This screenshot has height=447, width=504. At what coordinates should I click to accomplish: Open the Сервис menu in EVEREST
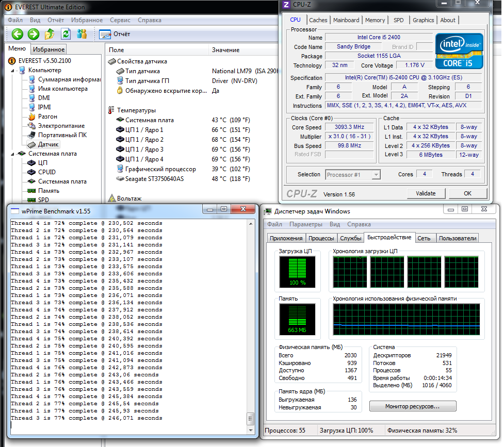point(120,20)
